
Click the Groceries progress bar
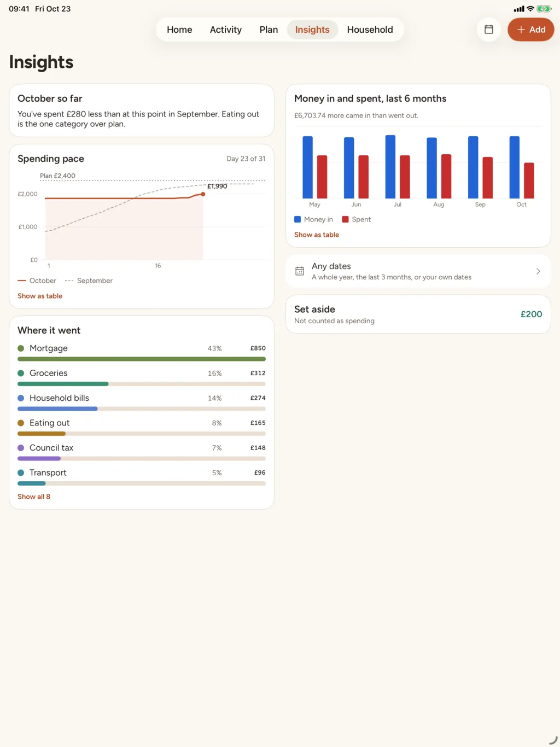(x=142, y=384)
